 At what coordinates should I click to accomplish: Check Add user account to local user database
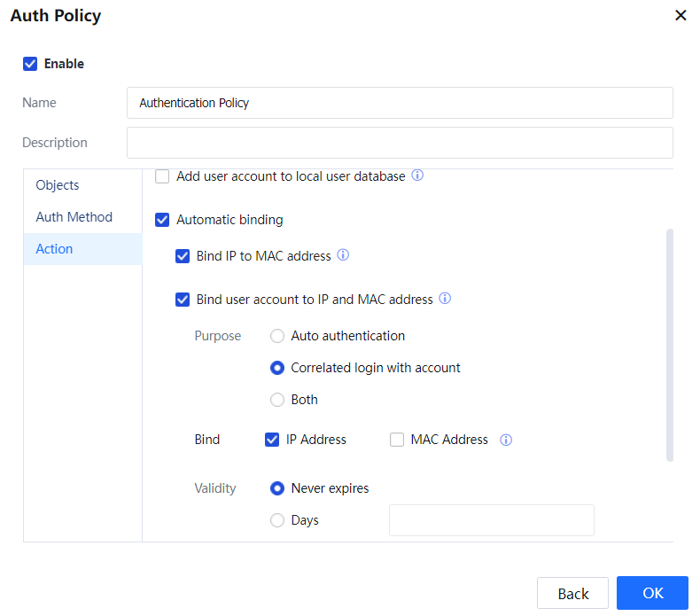(x=162, y=176)
